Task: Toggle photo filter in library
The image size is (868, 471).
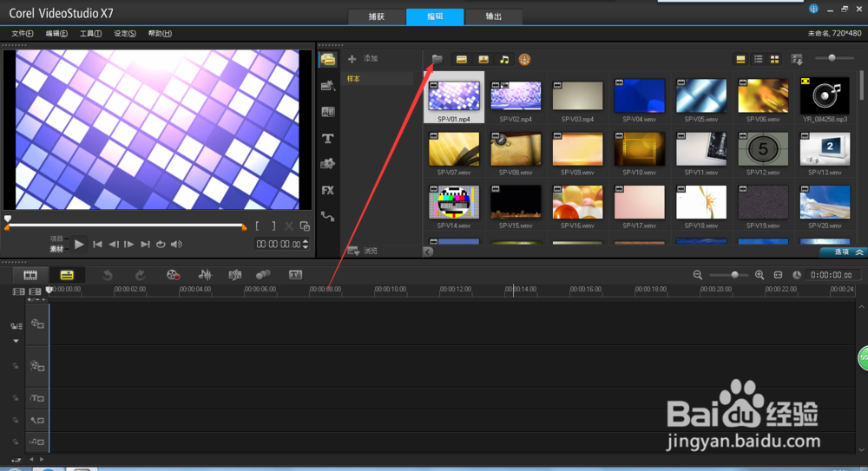Action: 483,59
